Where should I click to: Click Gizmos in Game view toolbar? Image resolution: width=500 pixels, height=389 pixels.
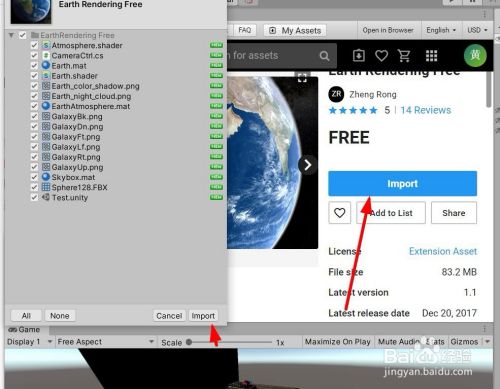coord(464,342)
